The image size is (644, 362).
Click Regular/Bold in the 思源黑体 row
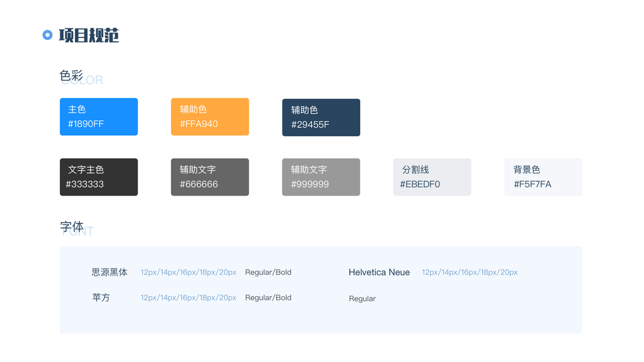(268, 272)
